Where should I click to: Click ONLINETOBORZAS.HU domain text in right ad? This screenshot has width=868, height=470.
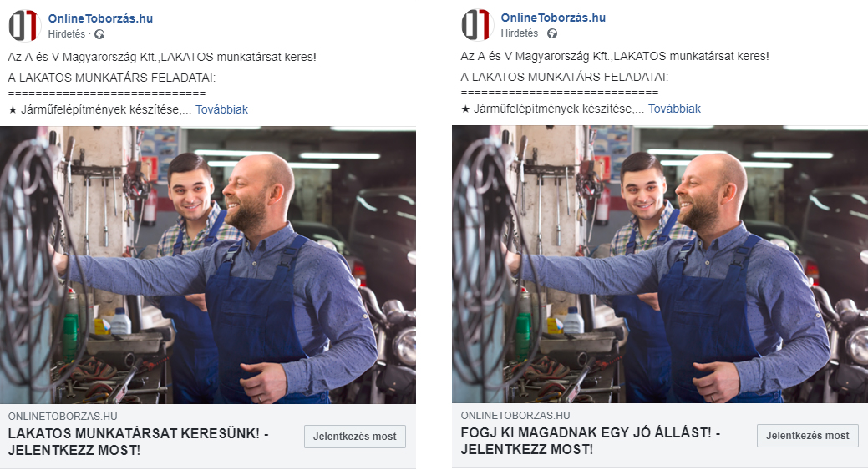(515, 415)
